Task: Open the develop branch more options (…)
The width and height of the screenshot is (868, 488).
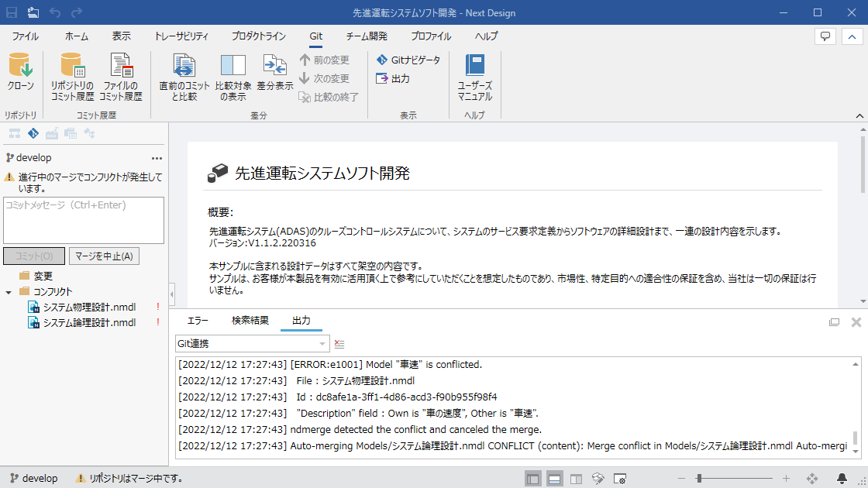Action: point(157,158)
